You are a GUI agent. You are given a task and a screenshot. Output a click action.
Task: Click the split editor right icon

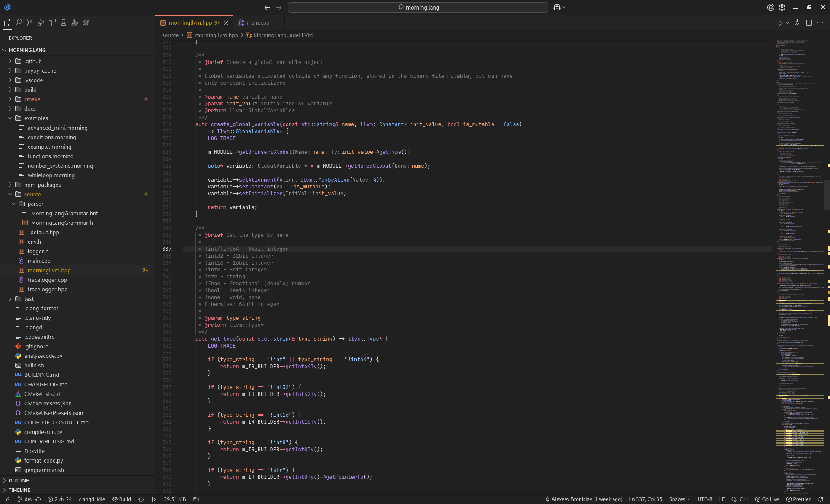coord(809,22)
